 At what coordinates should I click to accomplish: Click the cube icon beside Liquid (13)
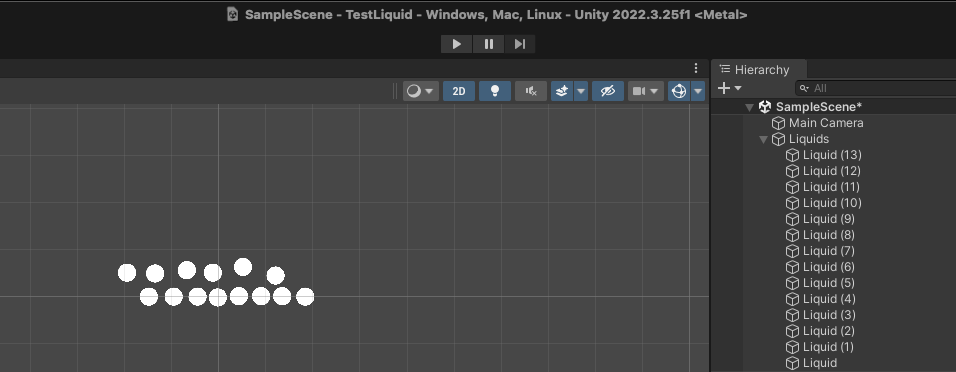[x=792, y=155]
